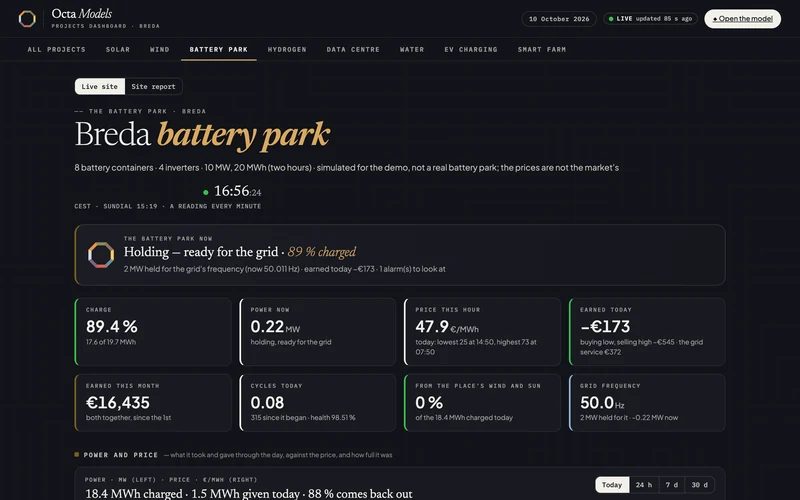Click the 17.6 of 19.7 MWh detail
This screenshot has height=500, width=800.
111,342
